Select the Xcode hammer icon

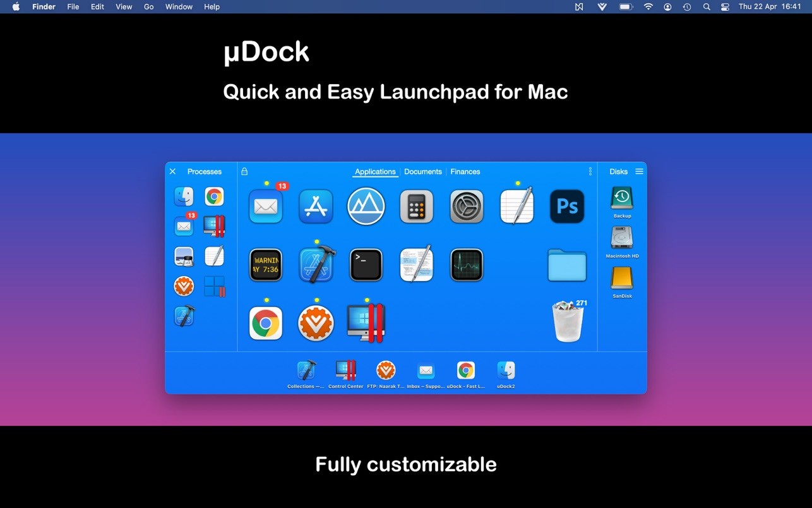[x=316, y=264]
